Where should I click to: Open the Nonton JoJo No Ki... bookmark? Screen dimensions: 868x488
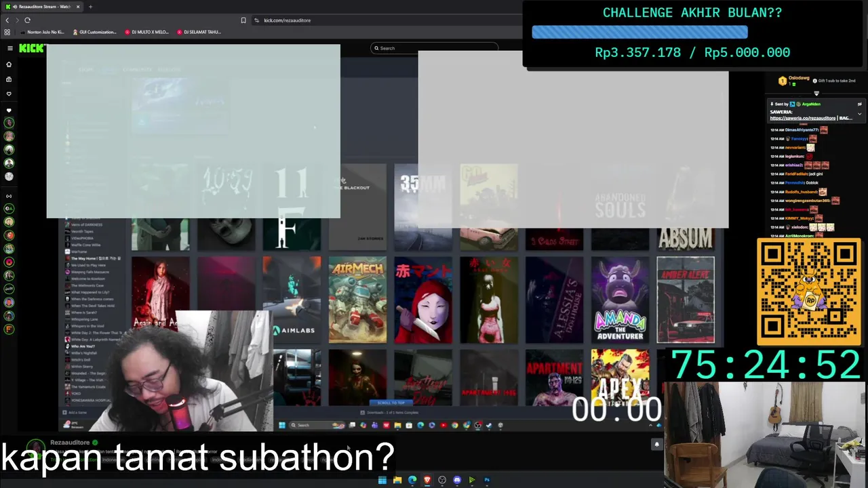point(42,32)
